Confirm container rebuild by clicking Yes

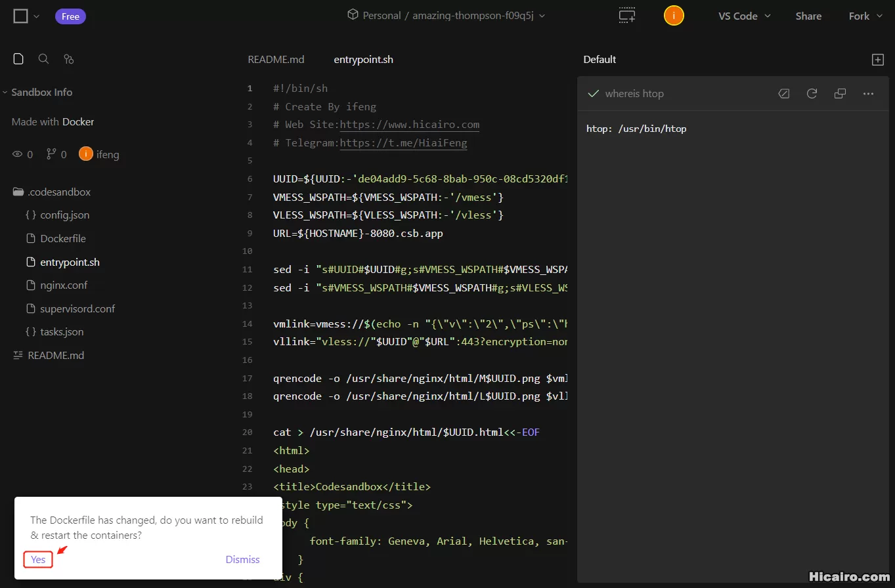37,559
